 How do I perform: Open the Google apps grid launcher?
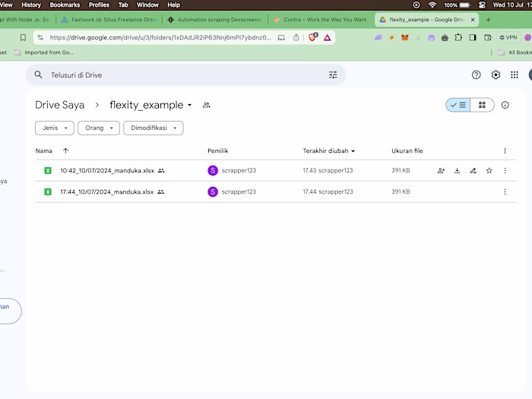pyautogui.click(x=515, y=74)
